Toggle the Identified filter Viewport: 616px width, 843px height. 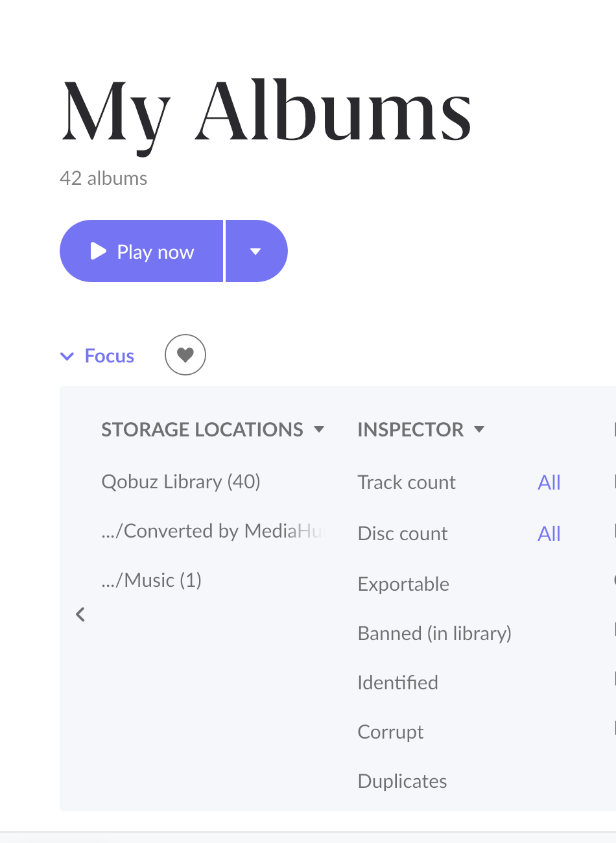pos(397,682)
